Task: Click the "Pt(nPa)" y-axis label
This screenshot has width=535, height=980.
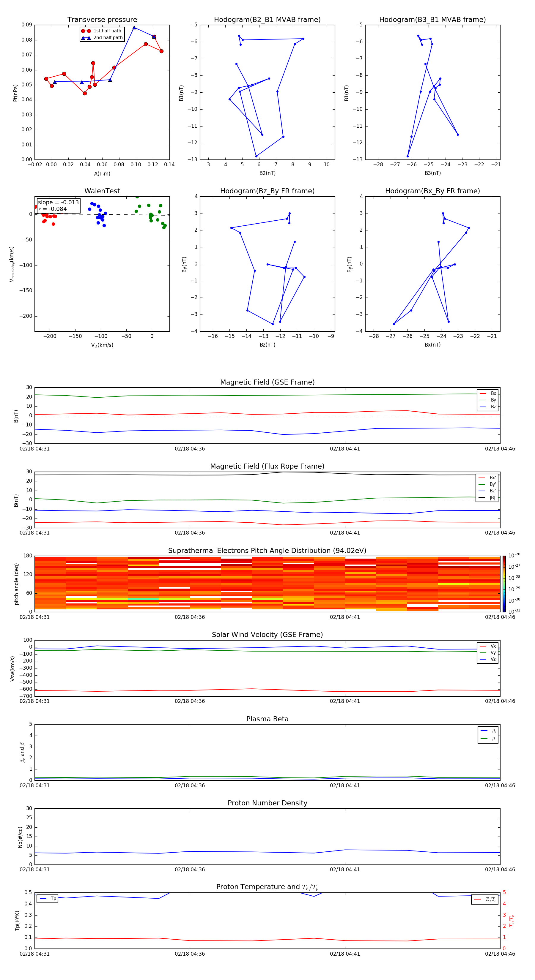Action: tap(15, 92)
